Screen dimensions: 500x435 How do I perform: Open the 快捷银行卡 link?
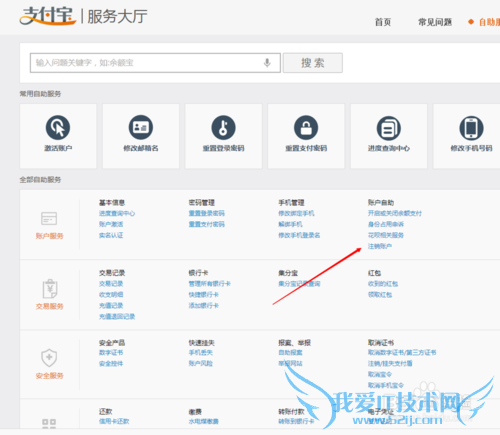204,295
